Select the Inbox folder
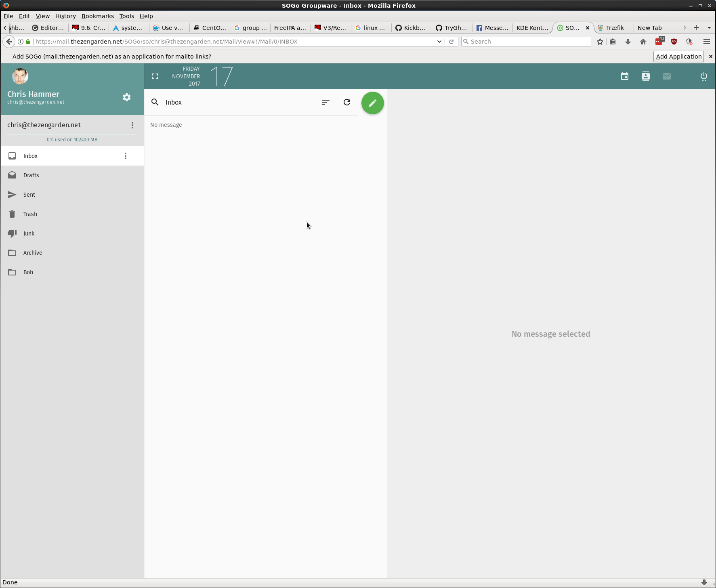 point(72,156)
